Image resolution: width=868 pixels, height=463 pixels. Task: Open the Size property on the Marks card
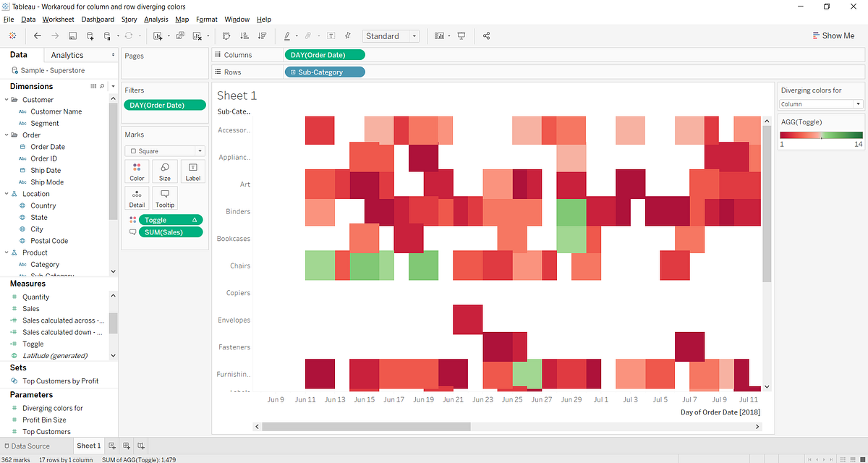pos(164,171)
